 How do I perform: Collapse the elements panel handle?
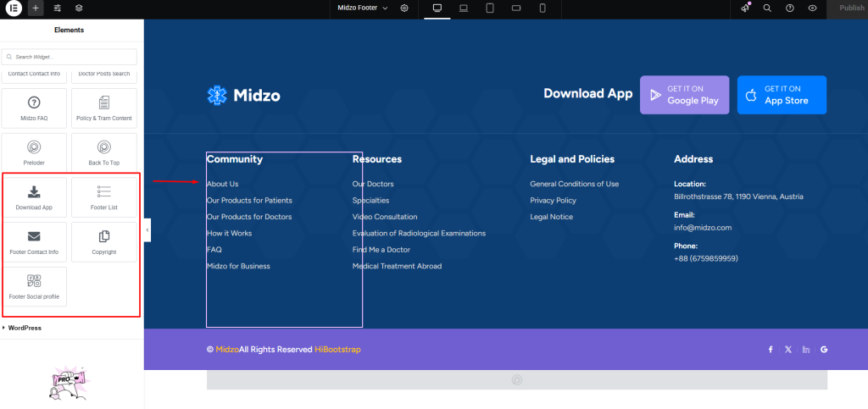point(147,230)
